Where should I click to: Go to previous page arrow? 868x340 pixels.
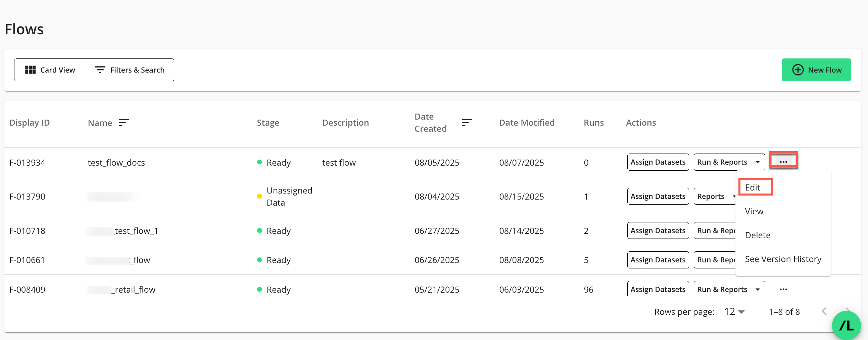pos(824,311)
